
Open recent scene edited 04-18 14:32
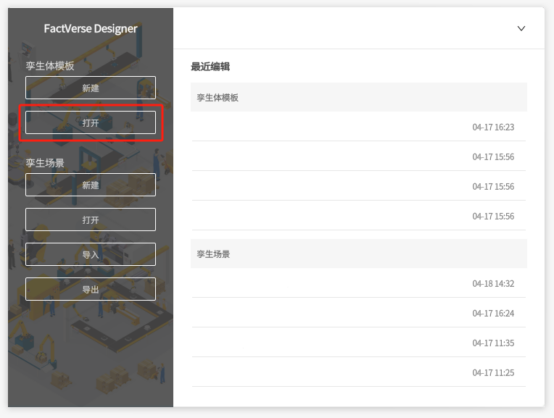[359, 283]
